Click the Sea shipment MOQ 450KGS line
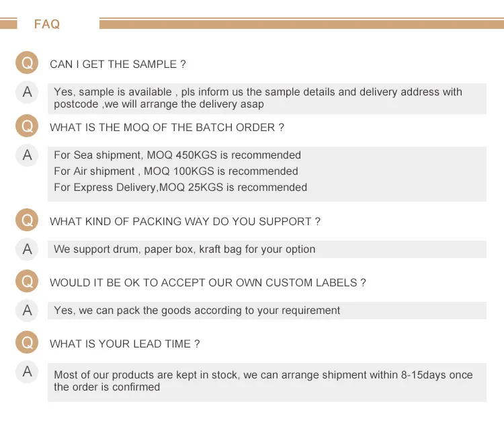Image resolution: width=504 pixels, height=445 pixels. tap(177, 155)
